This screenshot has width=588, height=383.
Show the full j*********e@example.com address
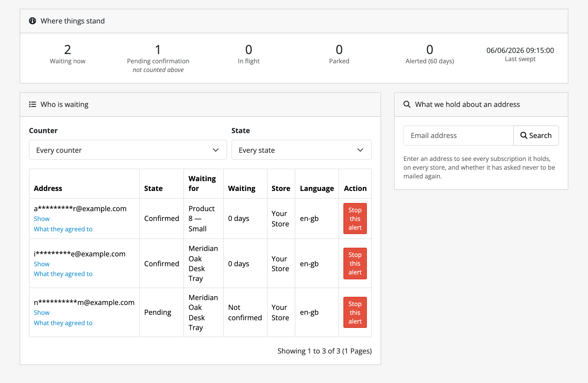[x=41, y=264]
